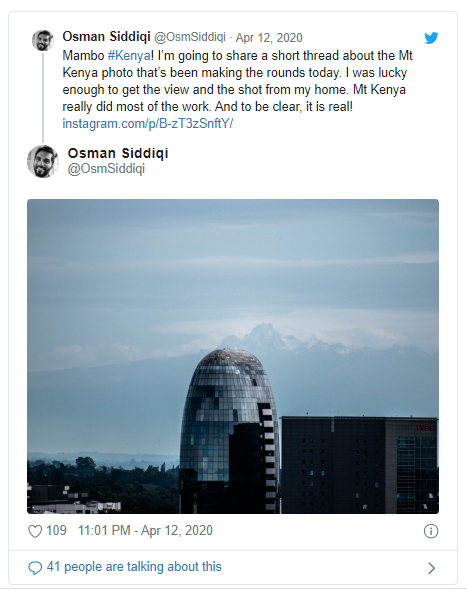The height and width of the screenshot is (591, 466).
Task: Click Osman Siddiqi name in the top tweet
Action: [106, 37]
